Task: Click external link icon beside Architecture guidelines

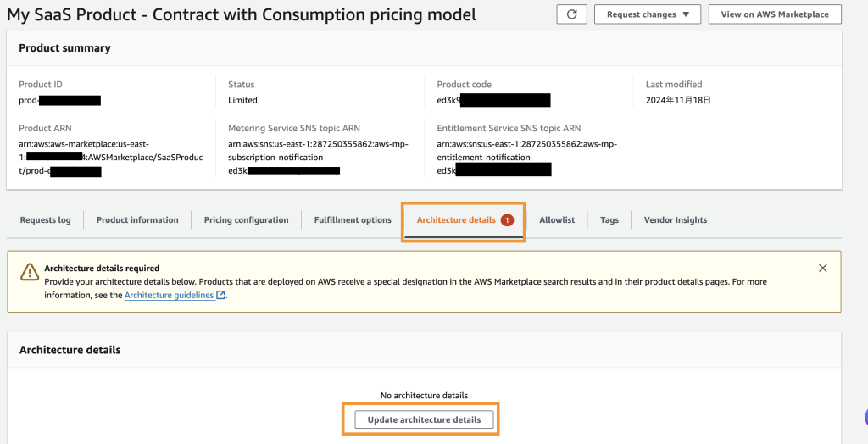Action: [221, 296]
